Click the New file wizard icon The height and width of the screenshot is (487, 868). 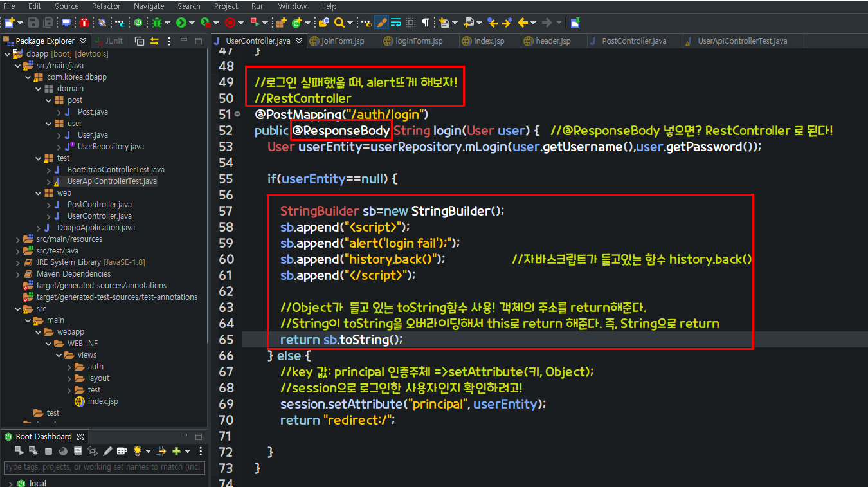point(9,23)
